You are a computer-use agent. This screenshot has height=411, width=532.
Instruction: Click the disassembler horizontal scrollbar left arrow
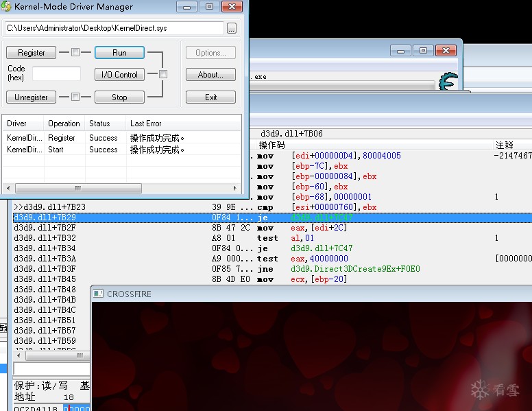tap(19, 355)
